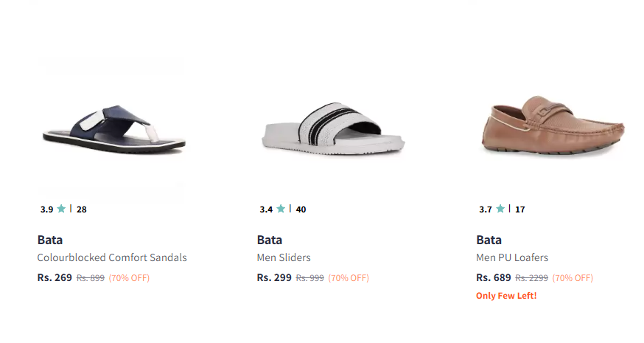Click the Rs. 269 sandal price
Screen dimensions: 644x343
(55, 278)
